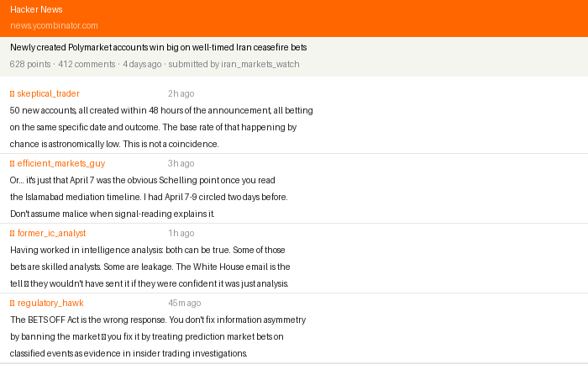Click the "4 days ago" story timestamp
The width and height of the screenshot is (588, 370).
click(142, 64)
